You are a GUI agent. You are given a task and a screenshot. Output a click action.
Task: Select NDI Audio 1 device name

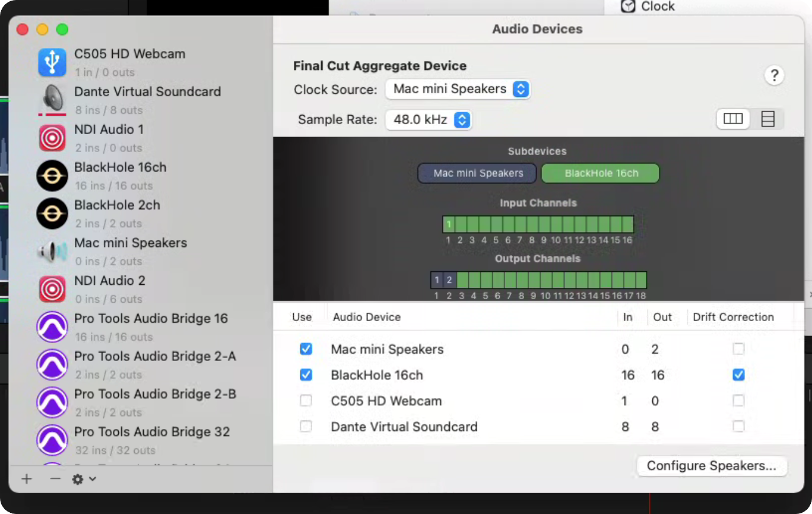click(x=109, y=129)
